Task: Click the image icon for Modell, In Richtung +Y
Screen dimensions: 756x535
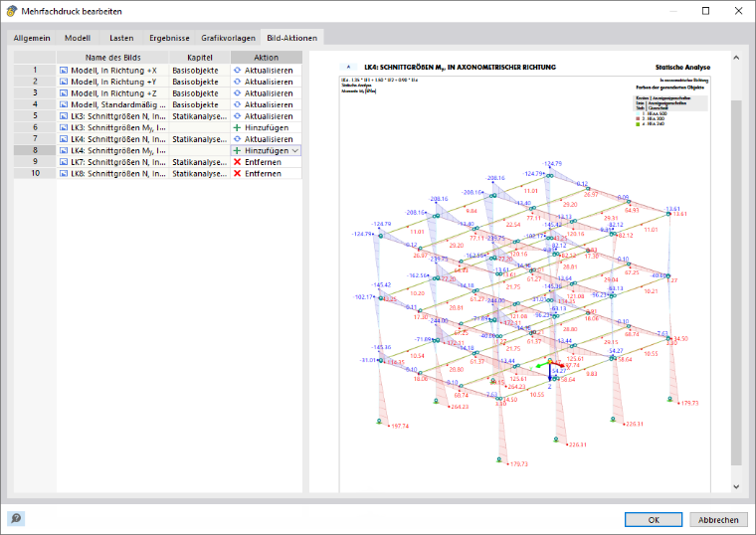Action: coord(63,82)
